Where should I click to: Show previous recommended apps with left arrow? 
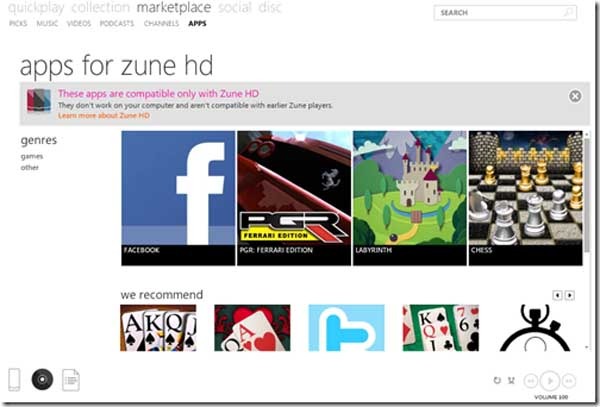(558, 295)
